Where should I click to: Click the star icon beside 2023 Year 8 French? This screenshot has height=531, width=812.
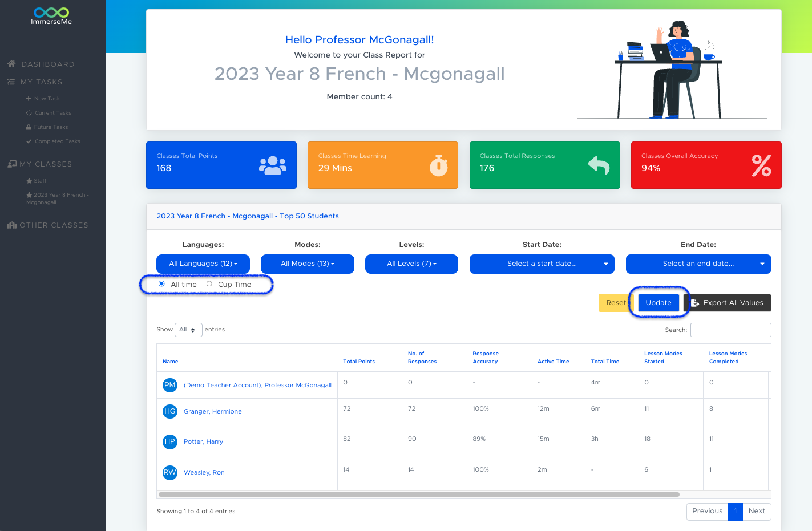point(29,195)
